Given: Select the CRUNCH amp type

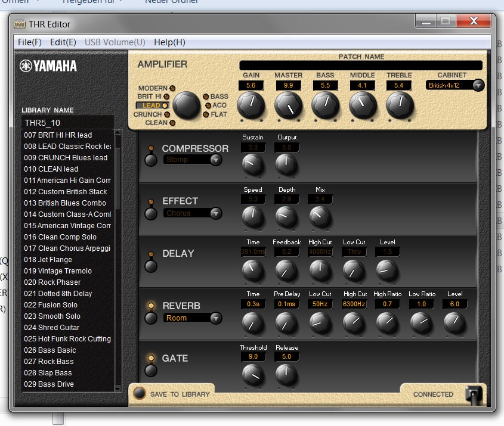Looking at the screenshot, I should tap(151, 114).
